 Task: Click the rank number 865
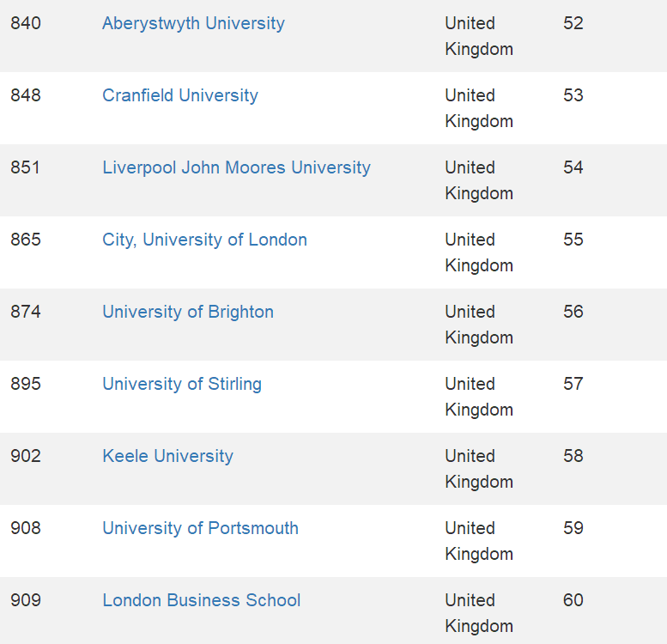[26, 240]
